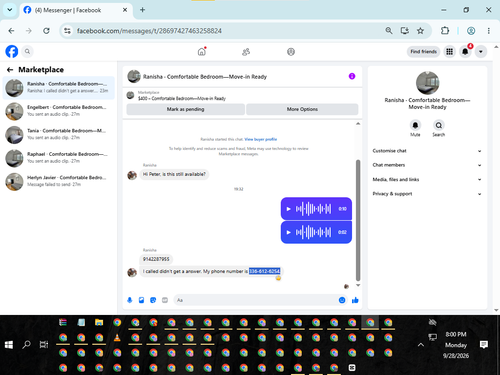Open Chrome extensions puzzle icon
The width and height of the screenshot is (500, 375).
click(445, 31)
